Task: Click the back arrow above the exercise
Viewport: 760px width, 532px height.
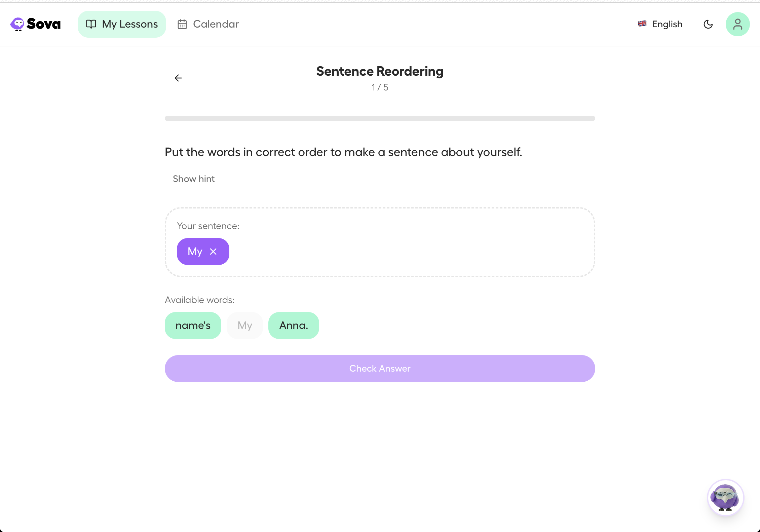Action: tap(178, 78)
